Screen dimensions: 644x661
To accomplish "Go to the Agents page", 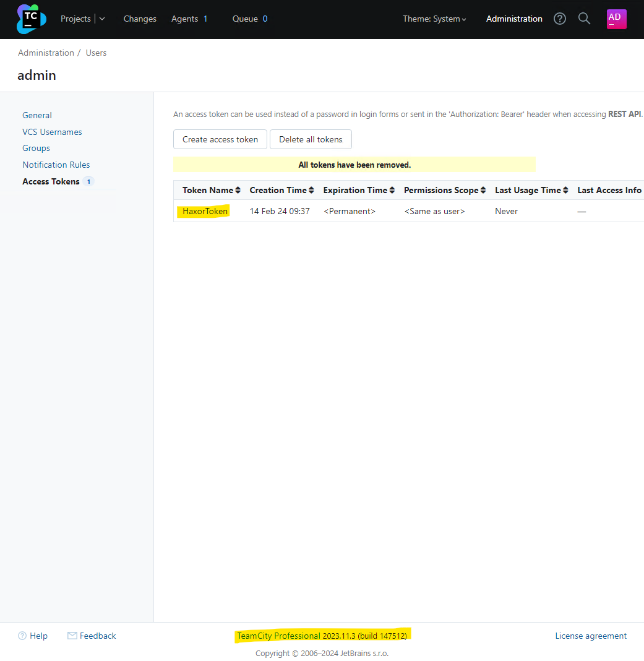I will click(x=184, y=19).
